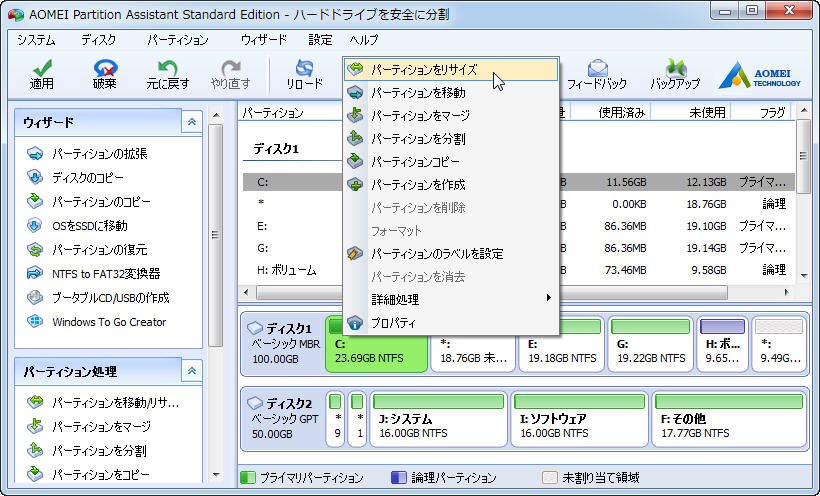Click the sidebar パーティションをコピー icon

tap(35, 474)
